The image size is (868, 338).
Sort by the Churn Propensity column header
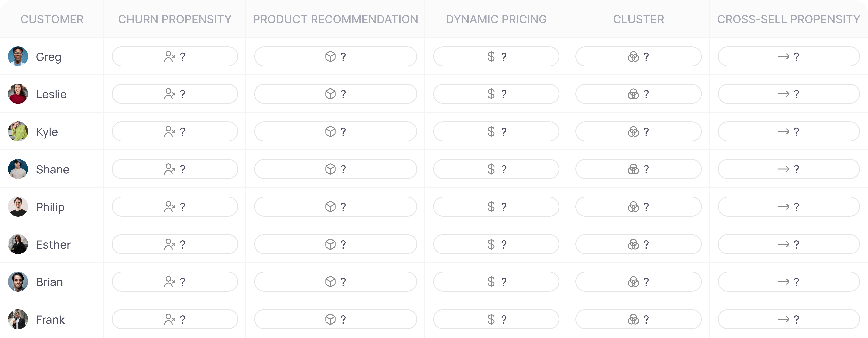click(175, 19)
